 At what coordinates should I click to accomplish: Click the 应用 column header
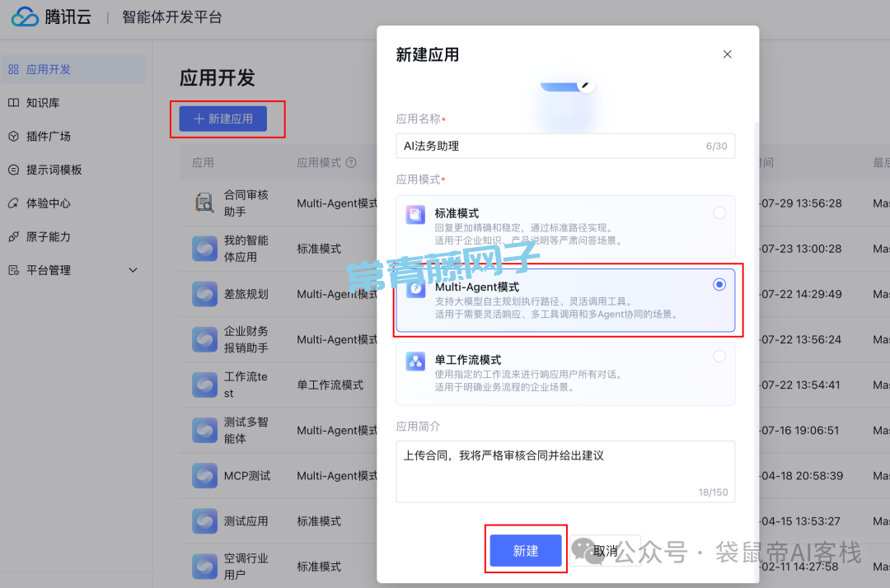(x=203, y=163)
